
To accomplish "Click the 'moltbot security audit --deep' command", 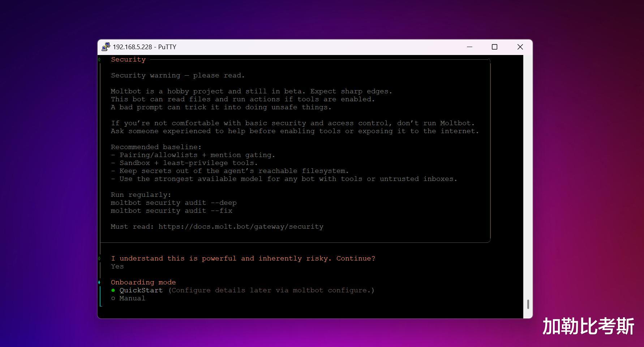I will tap(174, 203).
